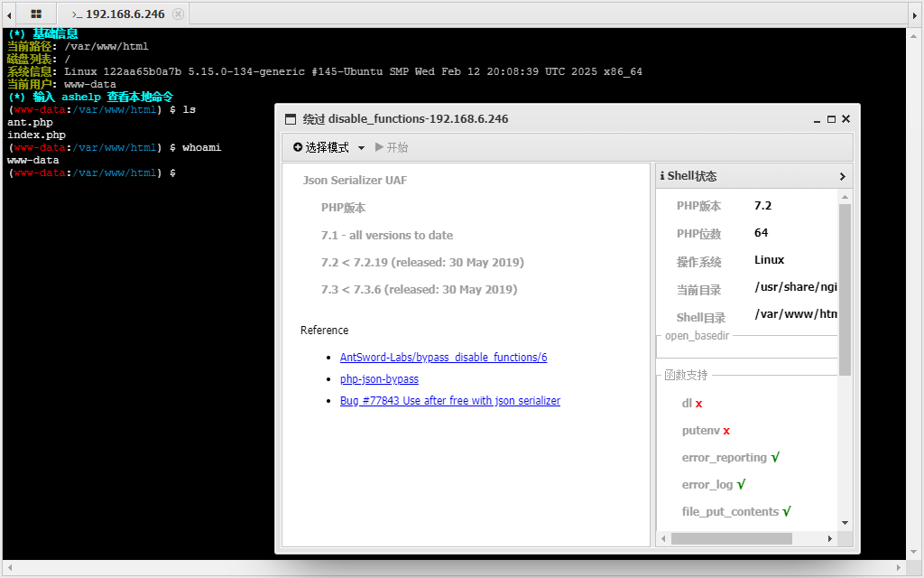Click the home grid icon tab
This screenshot has height=578, width=924.
[x=36, y=14]
